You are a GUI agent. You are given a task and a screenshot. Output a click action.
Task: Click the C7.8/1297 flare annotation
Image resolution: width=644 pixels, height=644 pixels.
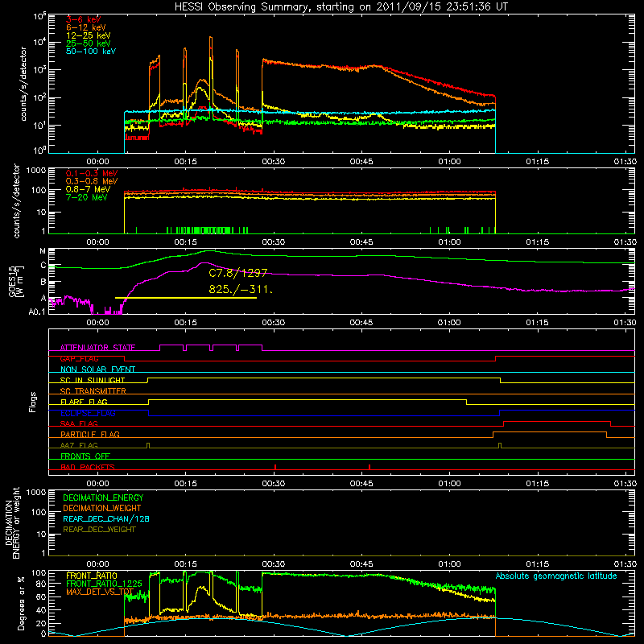pos(238,273)
